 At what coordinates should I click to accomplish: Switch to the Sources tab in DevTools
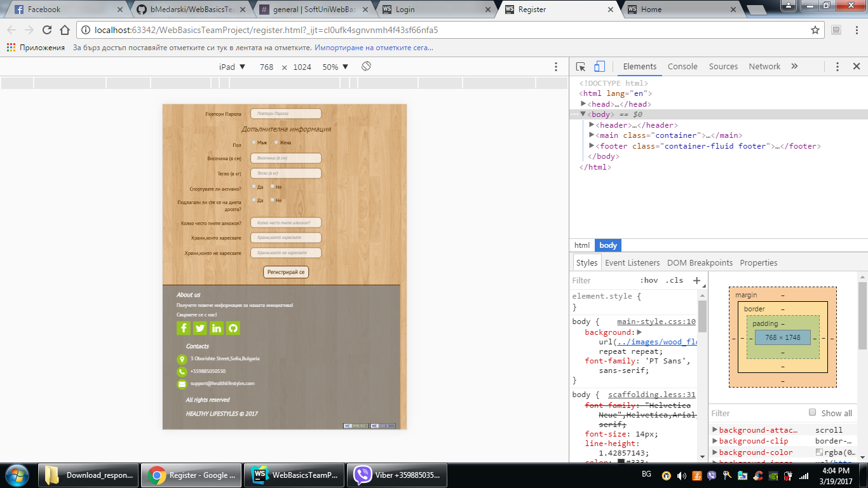[723, 67]
